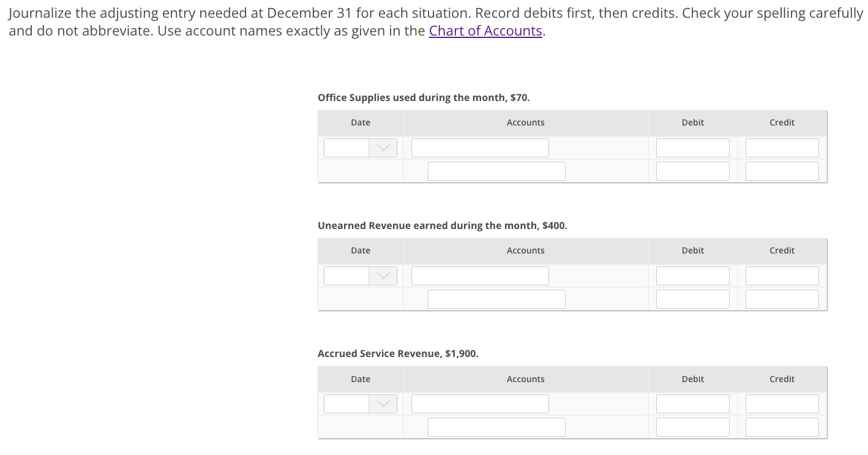Click the debit Accounts field for Unearned Revenue entry
Viewport: 868px width, 455px height.
pos(480,276)
